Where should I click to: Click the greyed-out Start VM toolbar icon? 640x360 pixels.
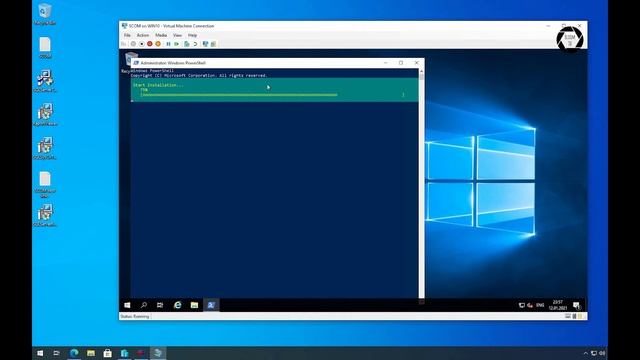coord(133,44)
